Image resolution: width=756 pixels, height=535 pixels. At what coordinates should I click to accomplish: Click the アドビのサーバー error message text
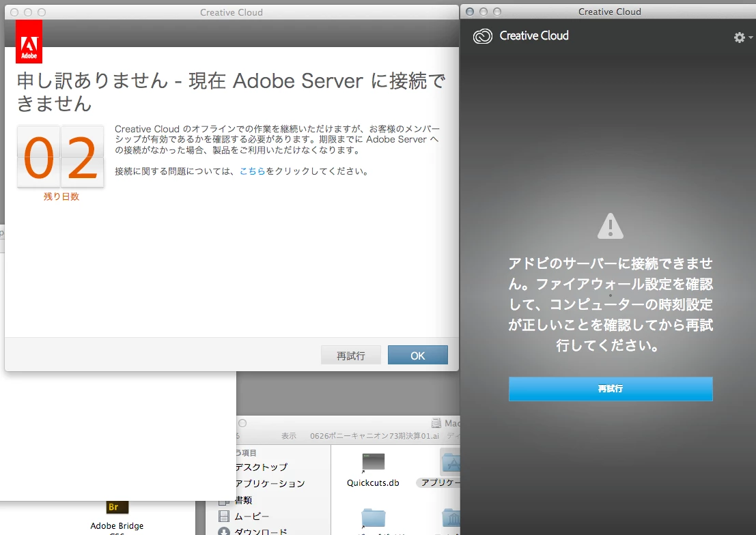[611, 304]
